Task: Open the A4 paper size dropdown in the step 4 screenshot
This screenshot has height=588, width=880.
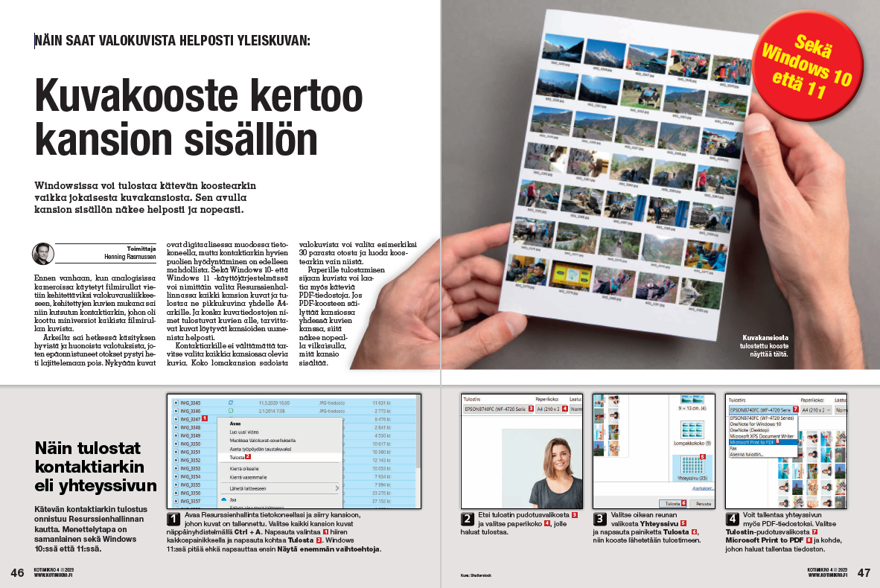Action: [817, 410]
